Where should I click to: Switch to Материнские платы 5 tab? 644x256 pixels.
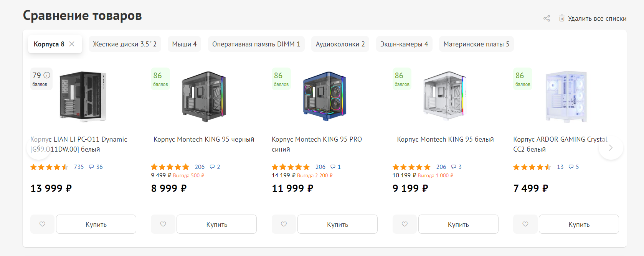pyautogui.click(x=476, y=44)
